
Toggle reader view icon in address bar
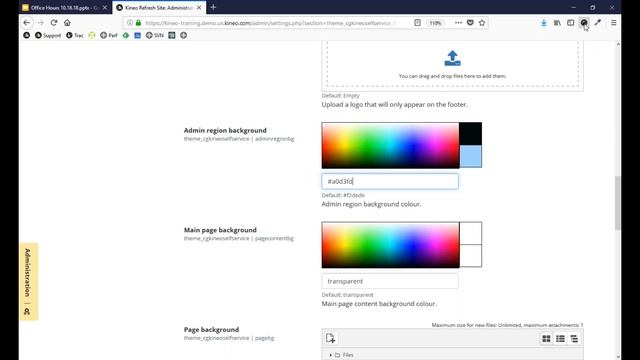pos(417,23)
